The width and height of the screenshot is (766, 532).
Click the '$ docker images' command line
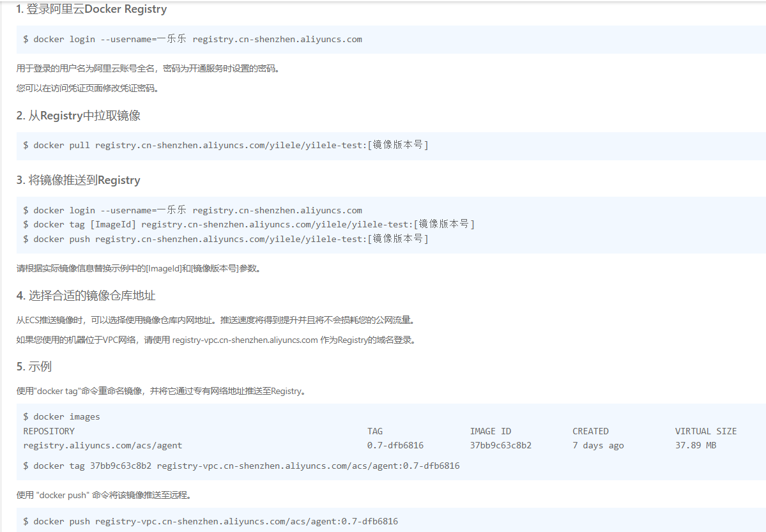coord(61,416)
